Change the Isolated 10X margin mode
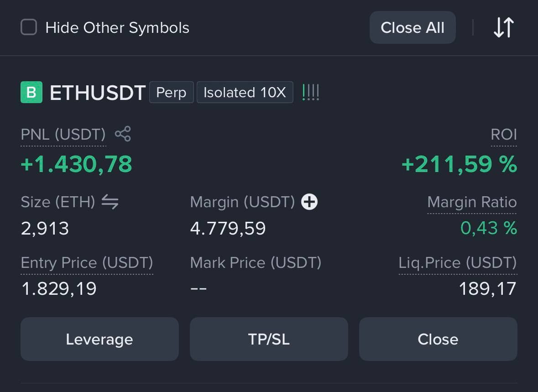This screenshot has width=538, height=392. (245, 92)
